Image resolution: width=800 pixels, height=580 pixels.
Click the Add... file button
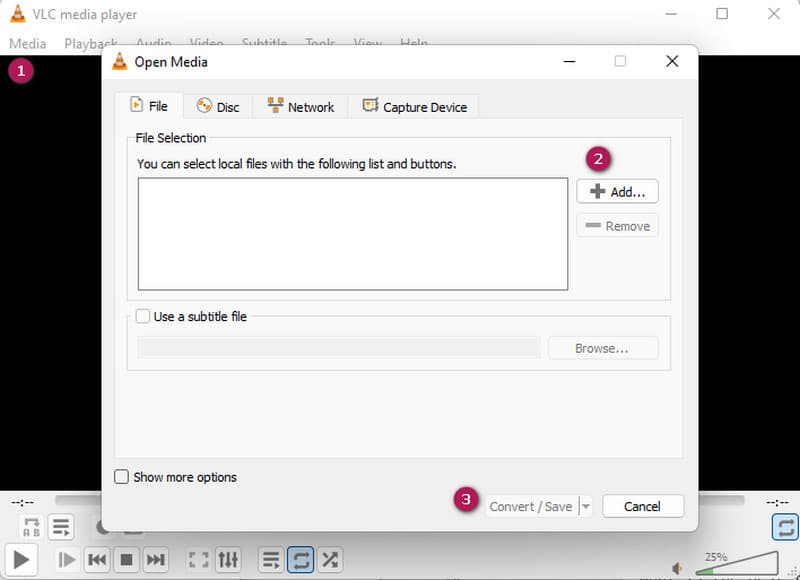617,191
